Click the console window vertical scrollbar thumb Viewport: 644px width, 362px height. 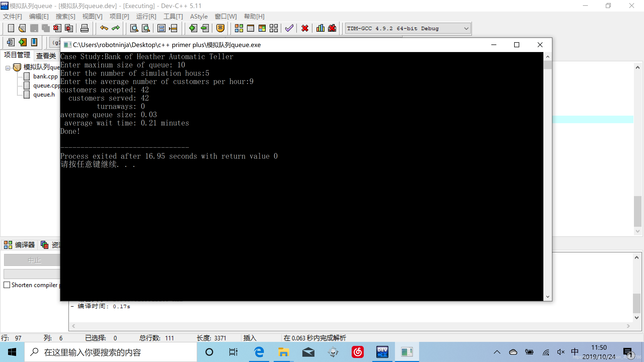(x=547, y=65)
